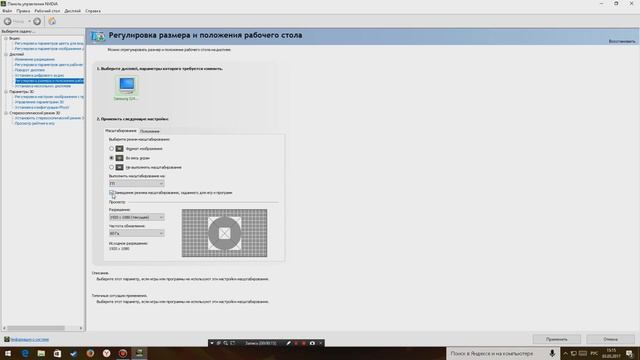Click the taskbar clock showing time

coord(611,353)
